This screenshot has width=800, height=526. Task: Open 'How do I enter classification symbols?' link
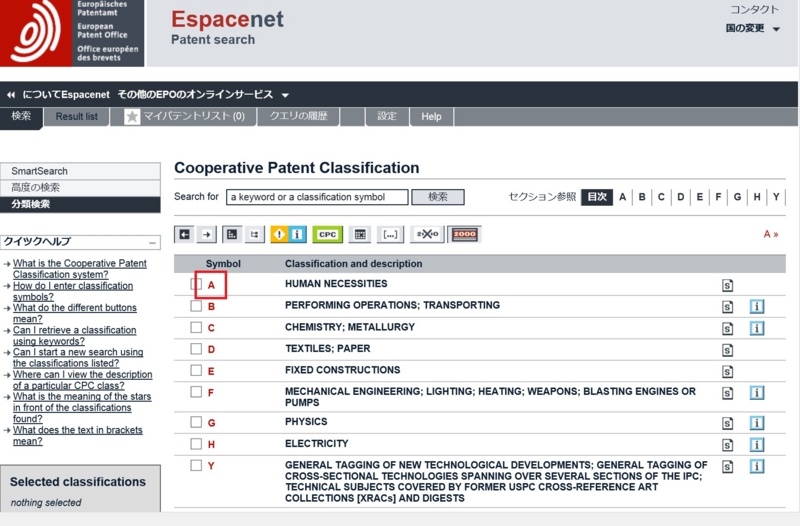tap(73, 291)
